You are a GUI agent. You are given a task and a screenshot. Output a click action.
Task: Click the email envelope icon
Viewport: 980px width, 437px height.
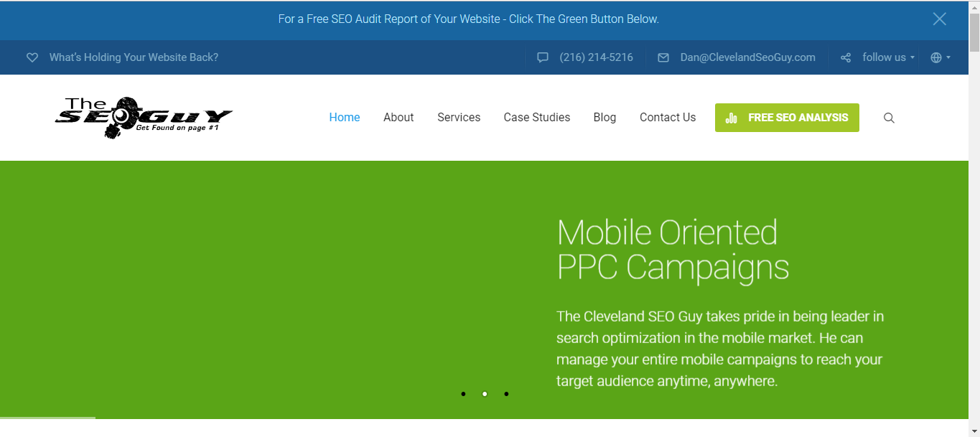pos(663,57)
